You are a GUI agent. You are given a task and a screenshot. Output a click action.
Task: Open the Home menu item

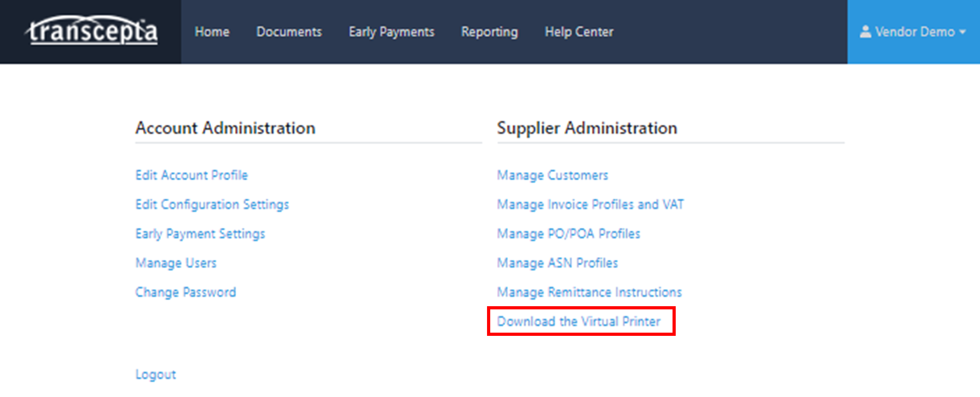pos(212,32)
